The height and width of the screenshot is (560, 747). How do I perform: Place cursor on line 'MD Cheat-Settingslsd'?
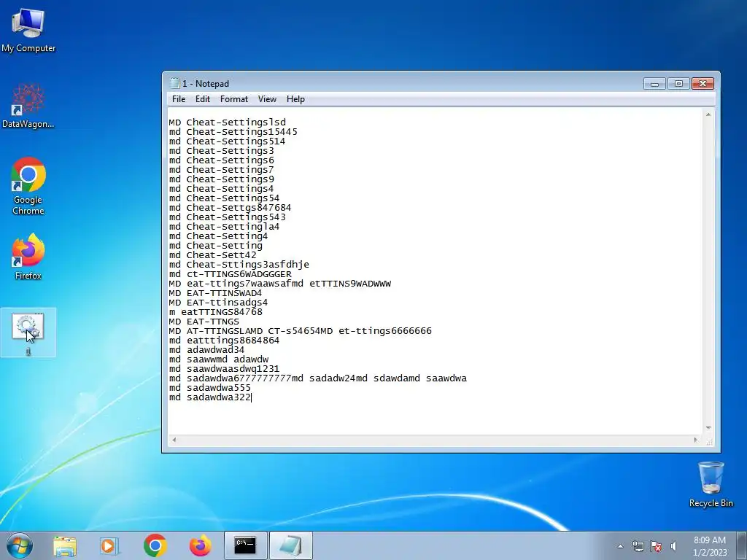pos(228,122)
